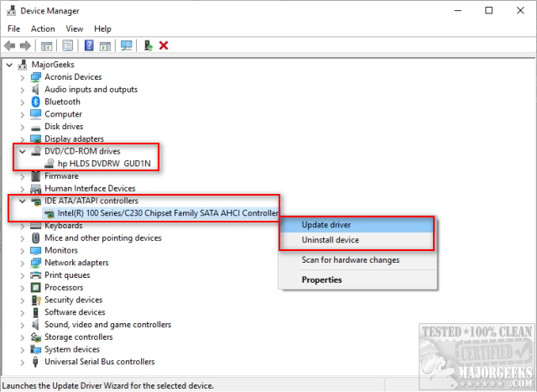The width and height of the screenshot is (537, 392).
Task: Select the Keyboards row label
Action: 64,226
